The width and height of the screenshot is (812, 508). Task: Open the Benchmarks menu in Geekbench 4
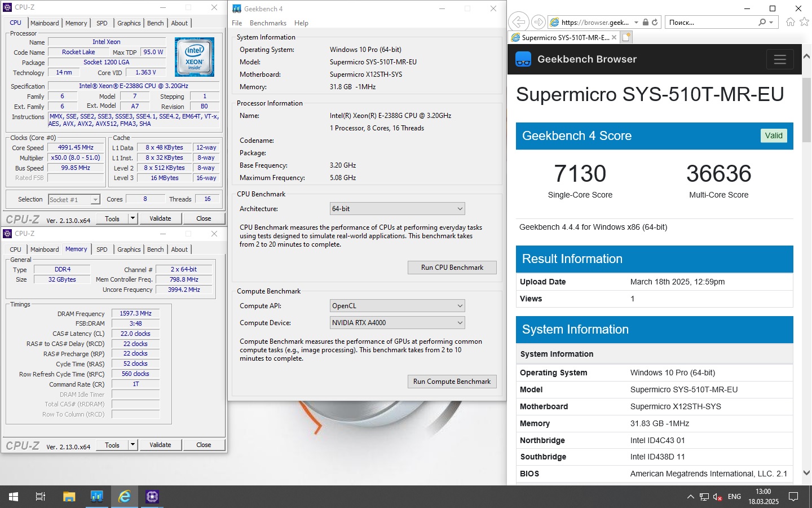[x=268, y=23]
